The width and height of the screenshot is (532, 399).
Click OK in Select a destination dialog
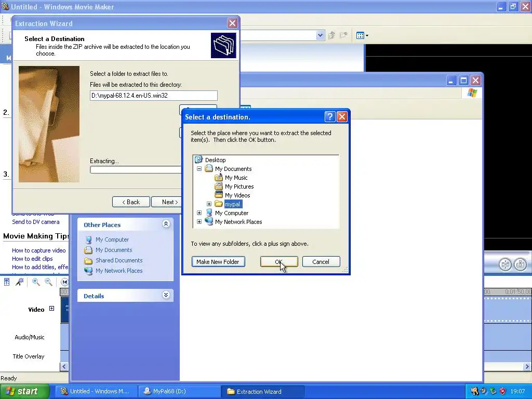[x=279, y=262]
